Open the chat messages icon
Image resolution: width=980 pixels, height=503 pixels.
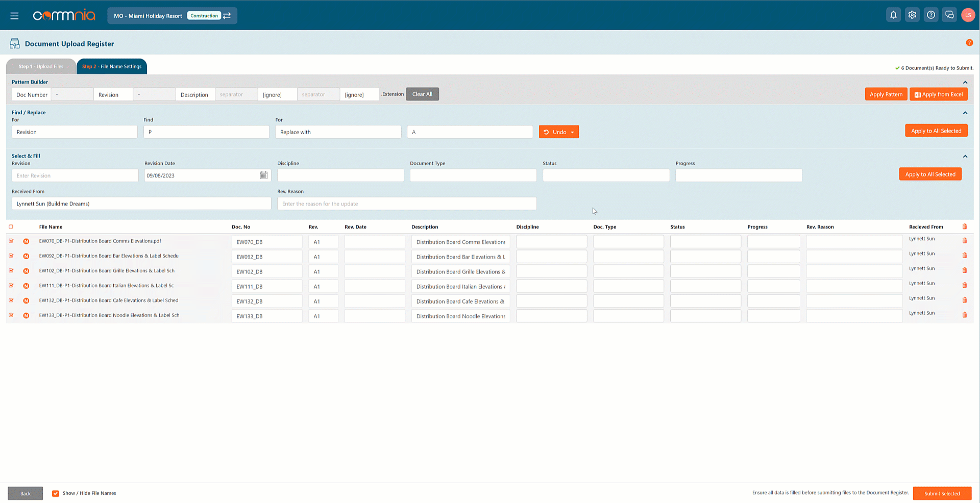click(x=949, y=15)
